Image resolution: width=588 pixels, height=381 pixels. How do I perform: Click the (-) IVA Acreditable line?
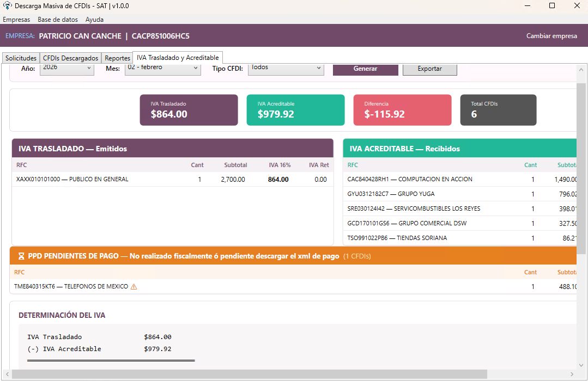99,349
